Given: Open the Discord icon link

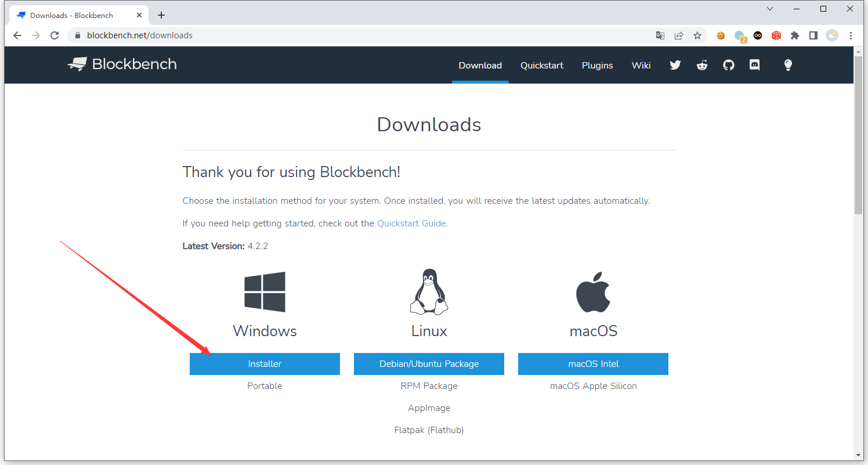Looking at the screenshot, I should pos(755,65).
